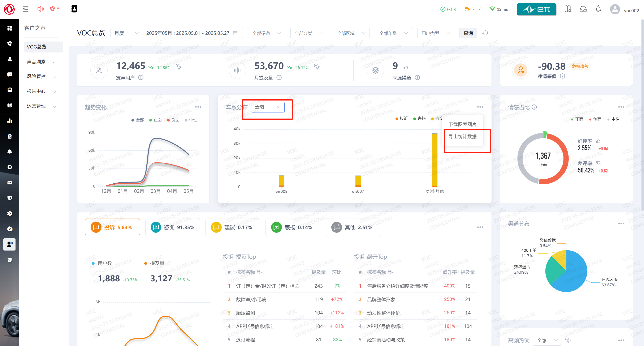Toggle 负面 in 情感占比 legend
The width and height of the screenshot is (644, 346).
click(x=595, y=119)
